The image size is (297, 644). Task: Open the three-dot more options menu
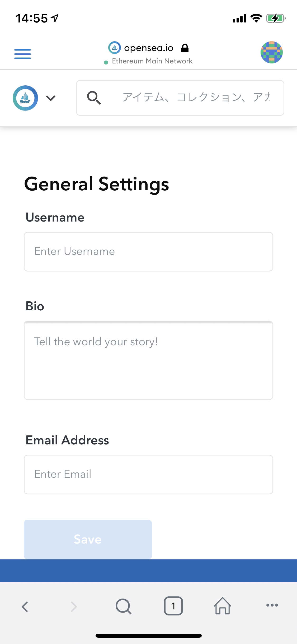coord(272,605)
